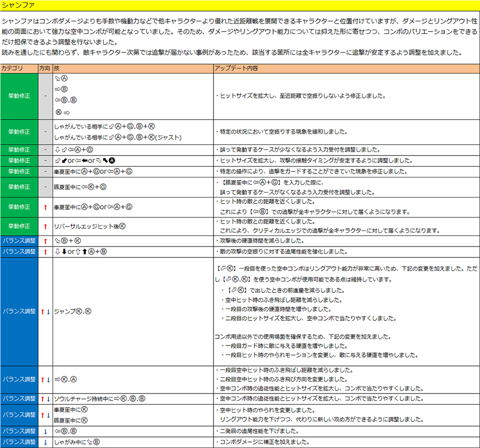Select the 技 column header

56,68
